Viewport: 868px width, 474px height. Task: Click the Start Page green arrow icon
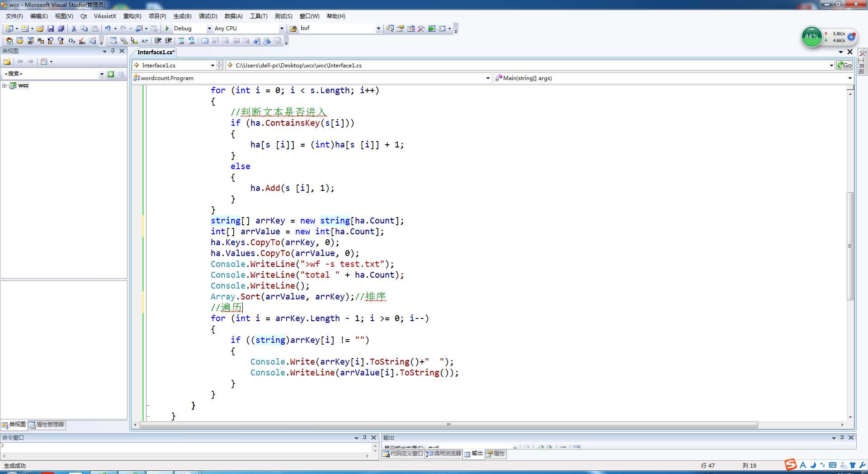(432, 28)
